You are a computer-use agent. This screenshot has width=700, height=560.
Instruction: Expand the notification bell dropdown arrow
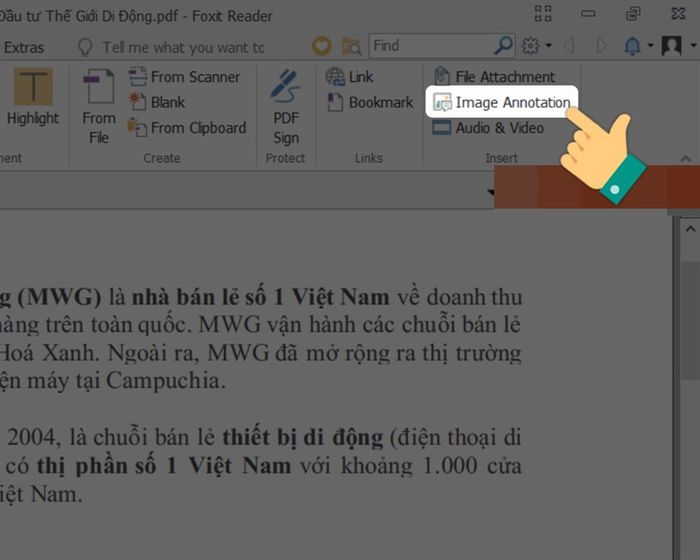click(x=650, y=46)
